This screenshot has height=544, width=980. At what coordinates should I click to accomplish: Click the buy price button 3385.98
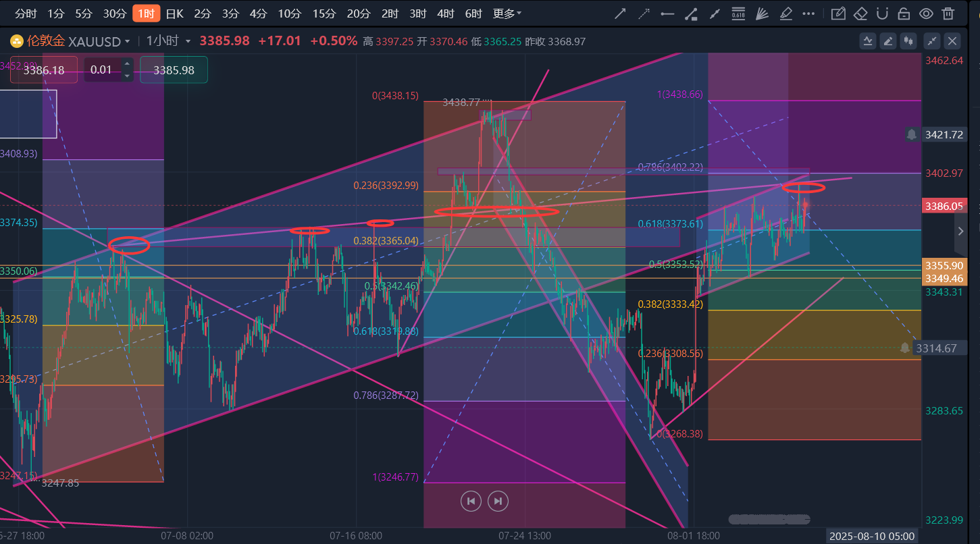(174, 70)
